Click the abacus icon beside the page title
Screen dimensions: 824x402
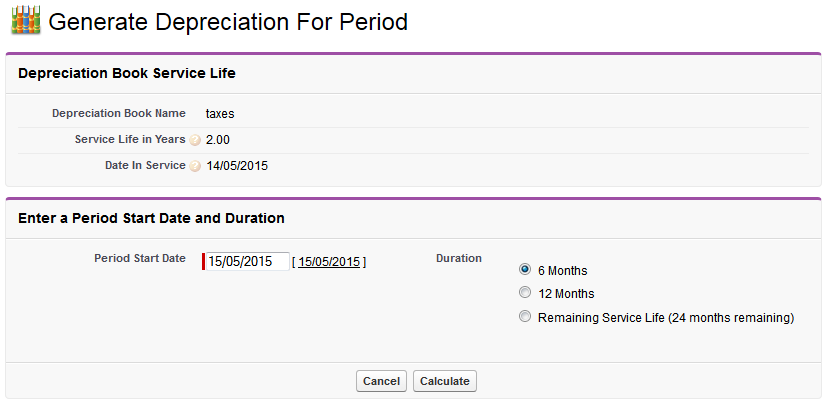pyautogui.click(x=25, y=21)
